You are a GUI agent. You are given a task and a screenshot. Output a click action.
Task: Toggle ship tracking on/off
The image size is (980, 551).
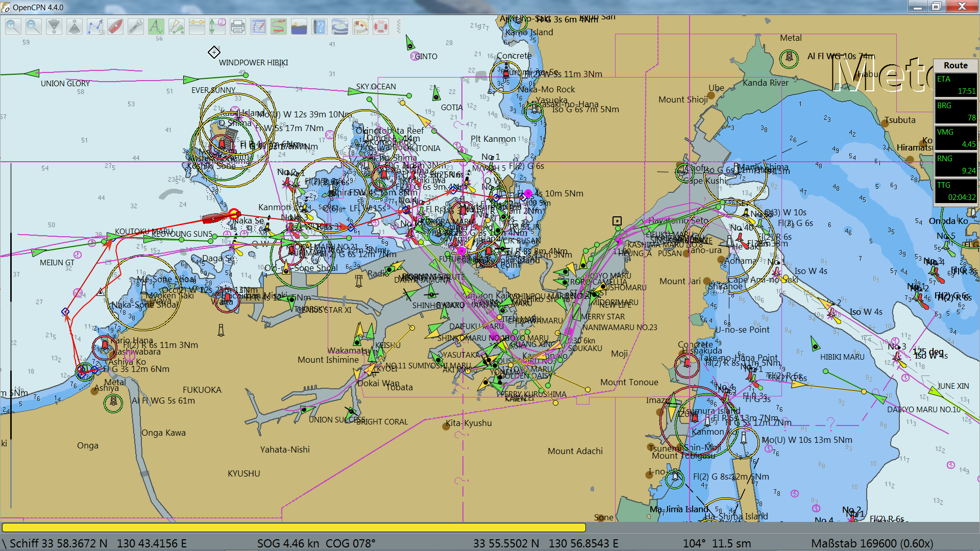279,27
